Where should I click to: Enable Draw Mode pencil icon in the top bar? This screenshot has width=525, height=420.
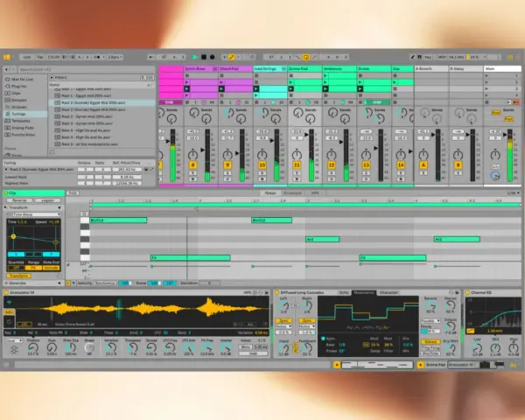point(412,57)
